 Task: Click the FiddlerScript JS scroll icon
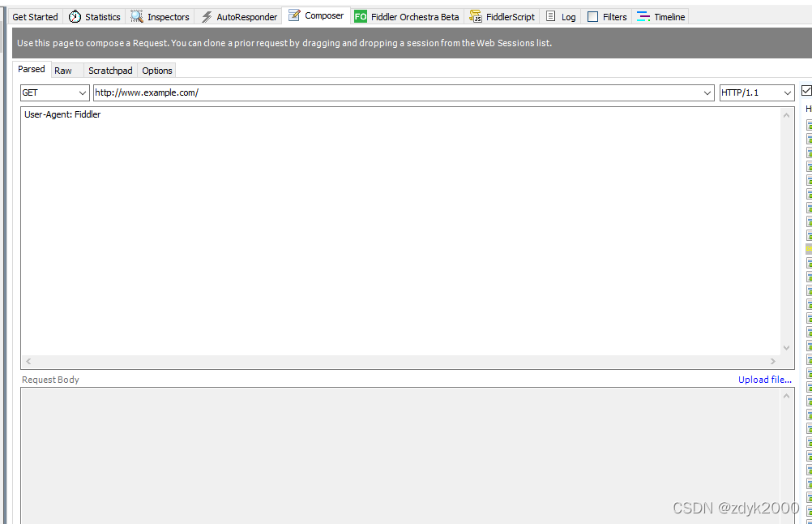(476, 16)
